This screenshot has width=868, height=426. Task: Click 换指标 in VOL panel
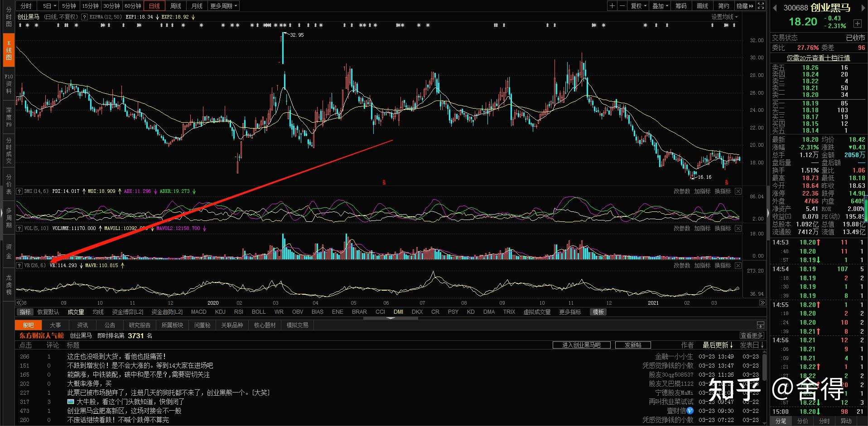click(x=723, y=228)
